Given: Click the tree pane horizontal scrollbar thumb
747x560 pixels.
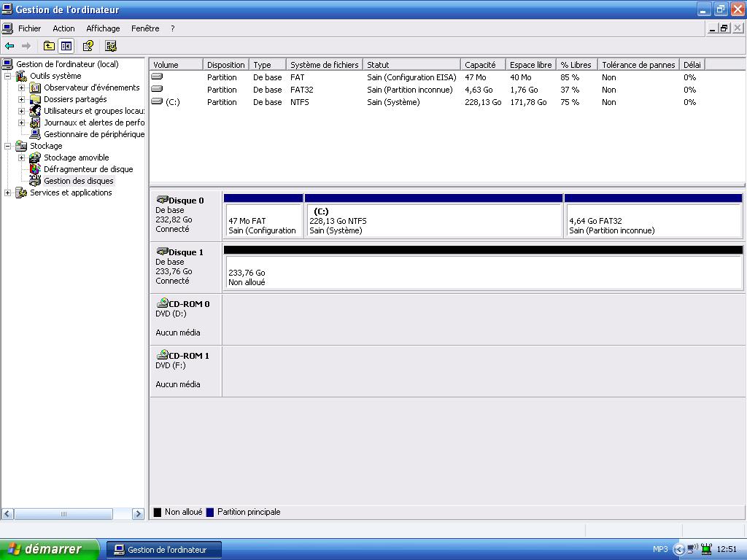Looking at the screenshot, I should [x=63, y=514].
